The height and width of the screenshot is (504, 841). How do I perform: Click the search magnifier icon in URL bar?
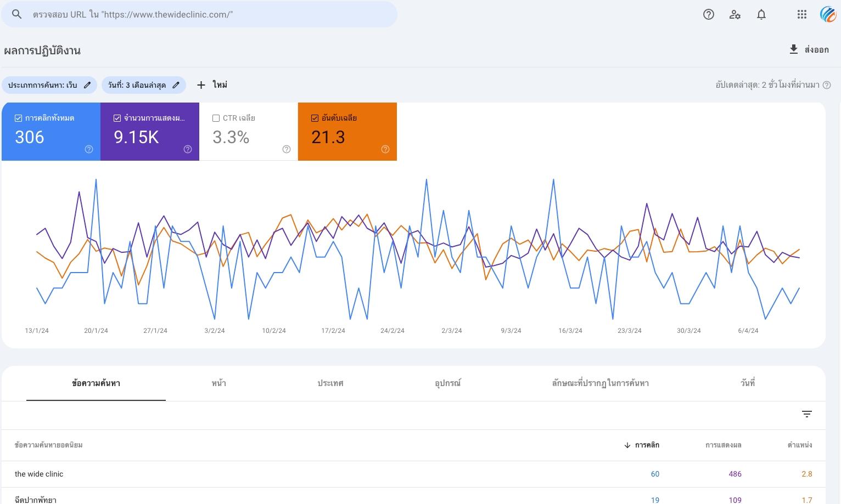(17, 14)
